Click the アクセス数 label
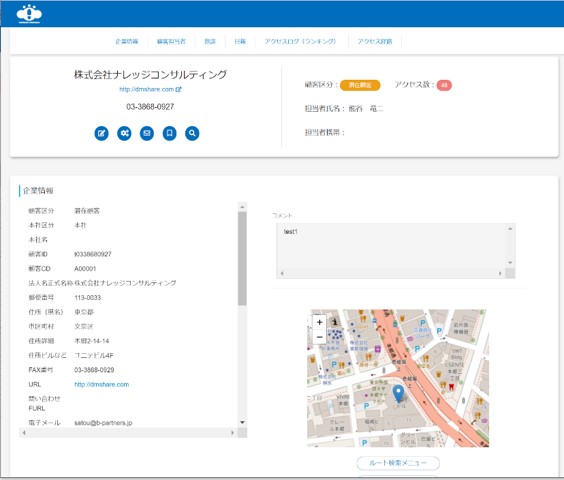The height and width of the screenshot is (480, 564). click(414, 85)
